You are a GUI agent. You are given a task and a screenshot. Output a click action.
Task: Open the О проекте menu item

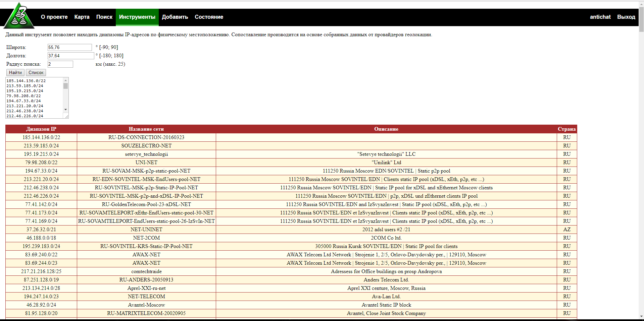click(x=54, y=17)
